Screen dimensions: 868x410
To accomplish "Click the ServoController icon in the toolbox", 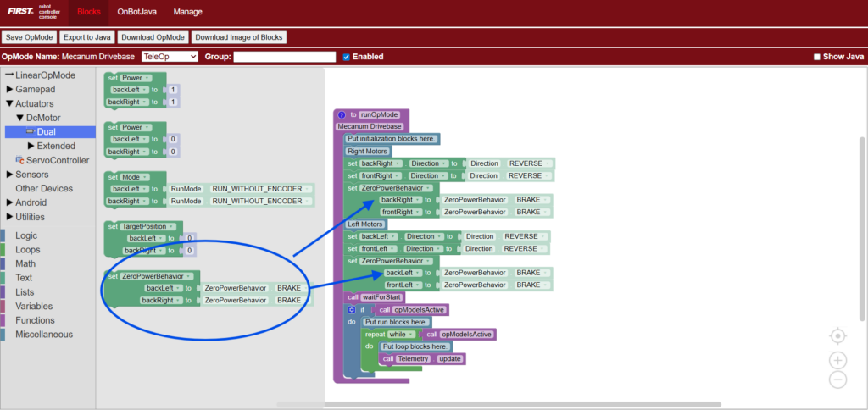I will (x=20, y=160).
